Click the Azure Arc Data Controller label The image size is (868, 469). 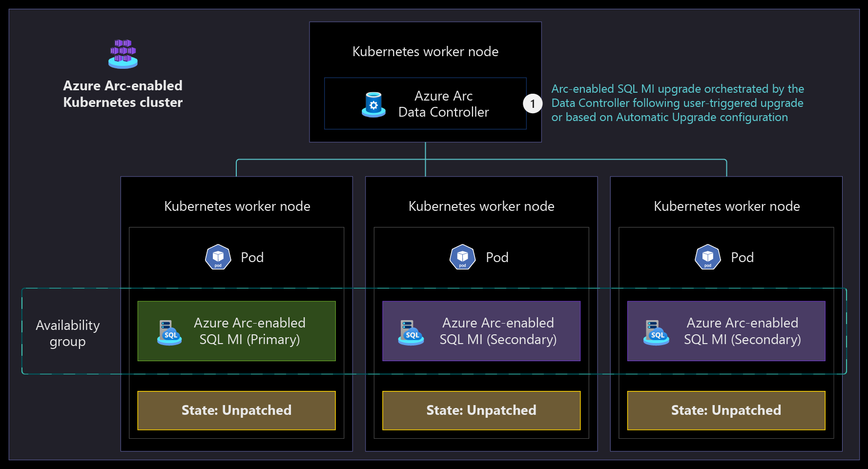point(444,104)
